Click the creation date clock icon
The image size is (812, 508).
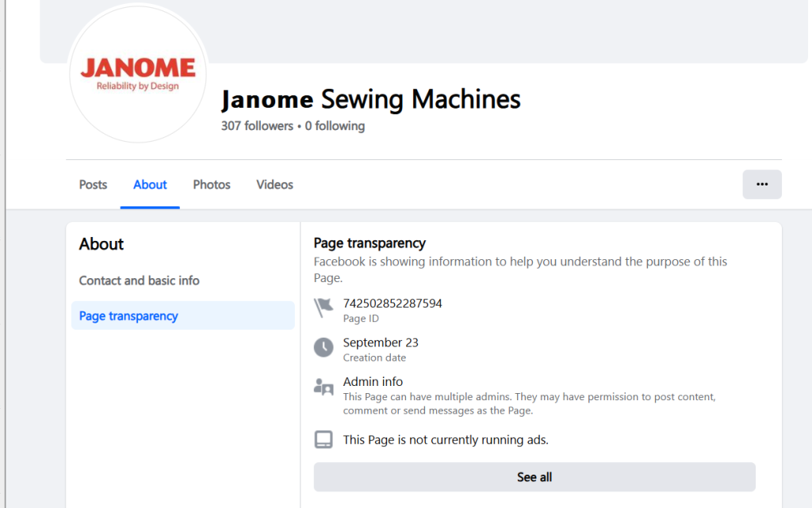[324, 347]
